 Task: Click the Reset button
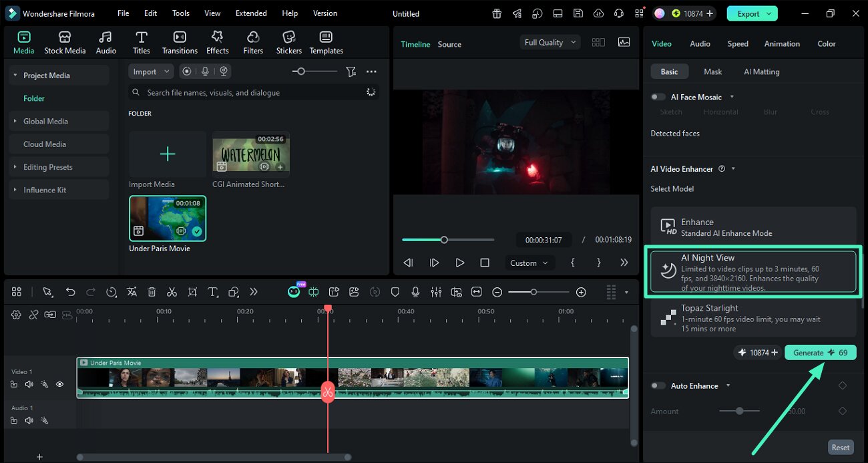pos(841,448)
